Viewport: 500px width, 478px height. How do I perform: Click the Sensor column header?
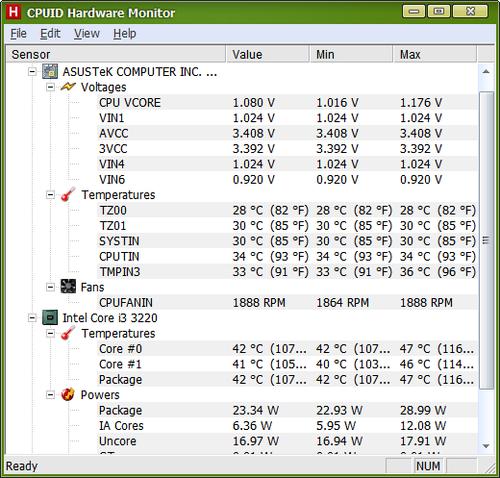(116, 54)
